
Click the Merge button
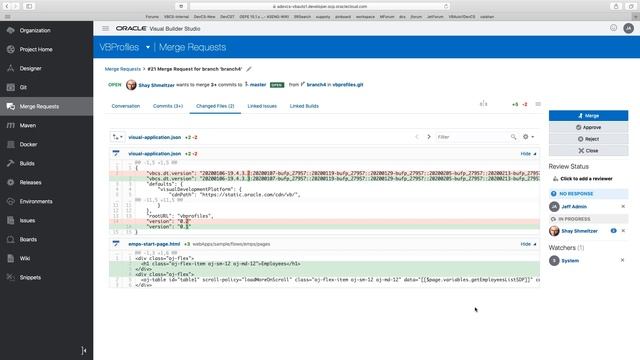(x=588, y=116)
